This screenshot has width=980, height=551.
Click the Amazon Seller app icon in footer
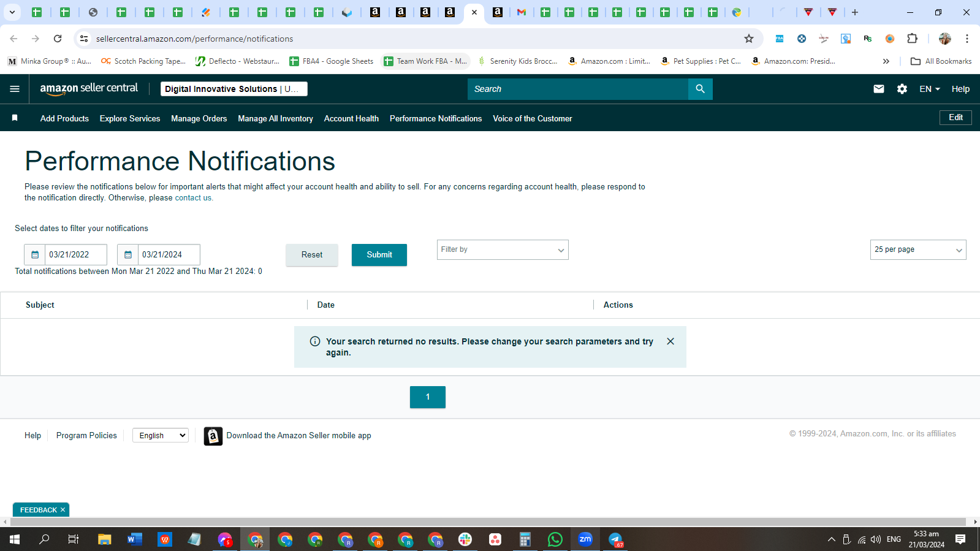tap(213, 436)
